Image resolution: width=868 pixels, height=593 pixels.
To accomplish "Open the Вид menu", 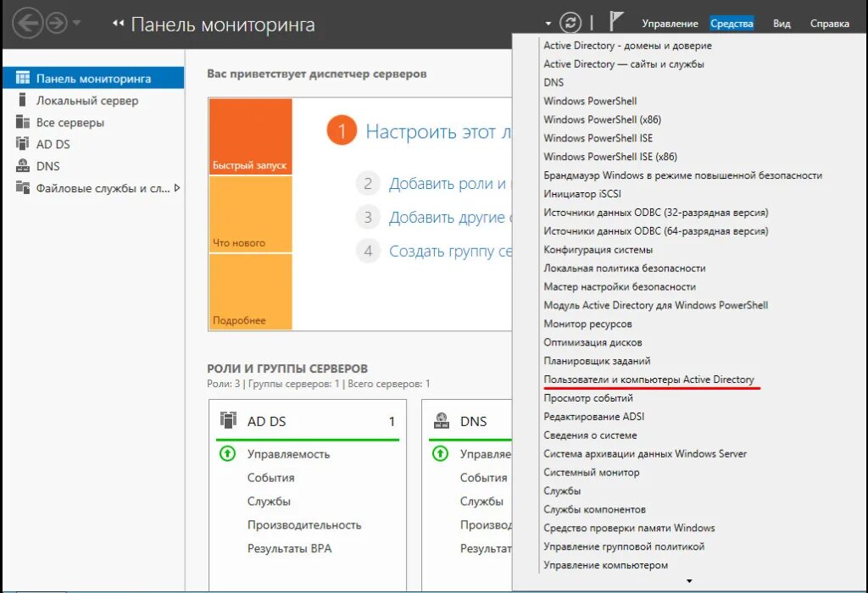I will pos(782,23).
